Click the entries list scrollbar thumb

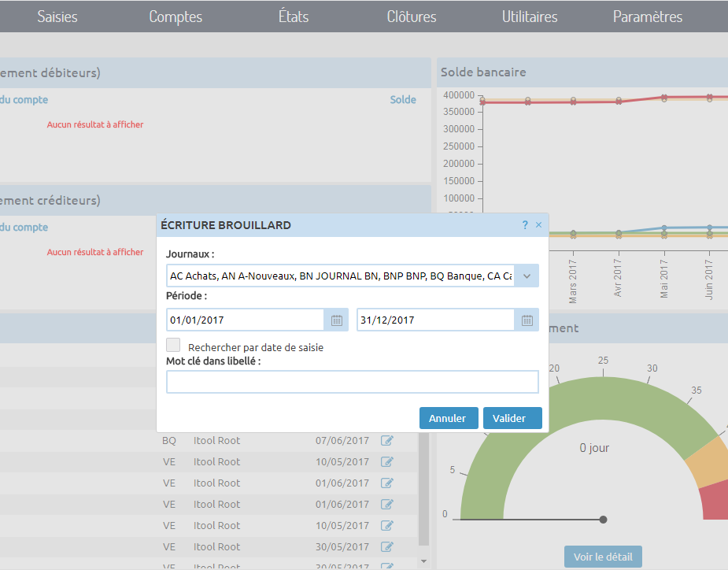click(423, 489)
